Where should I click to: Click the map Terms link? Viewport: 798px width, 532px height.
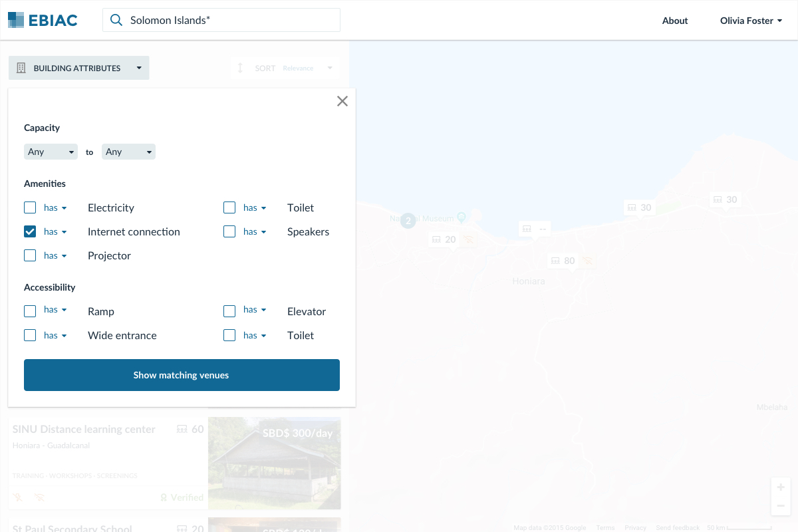605,527
